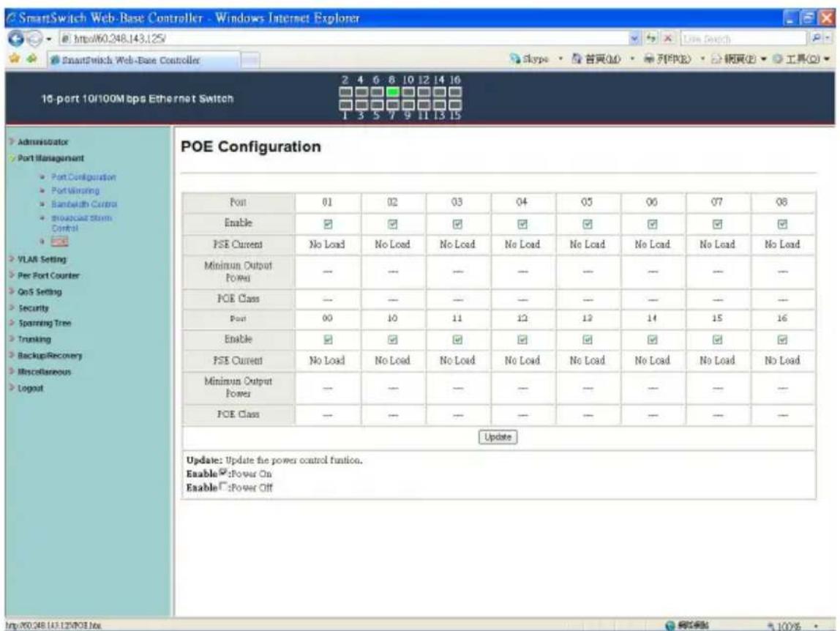Click the status bar internet zone globe
Screen dimensions: 840x631
[x=670, y=625]
